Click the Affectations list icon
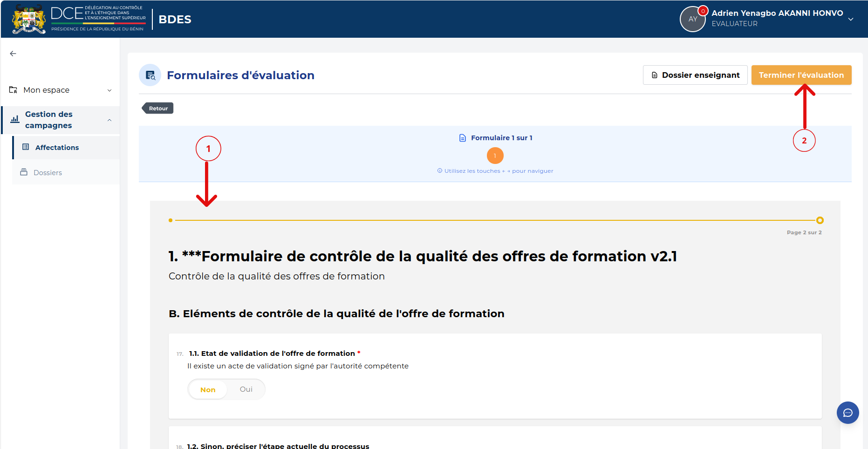Screen dimensions: 868x449 pyautogui.click(x=26, y=147)
